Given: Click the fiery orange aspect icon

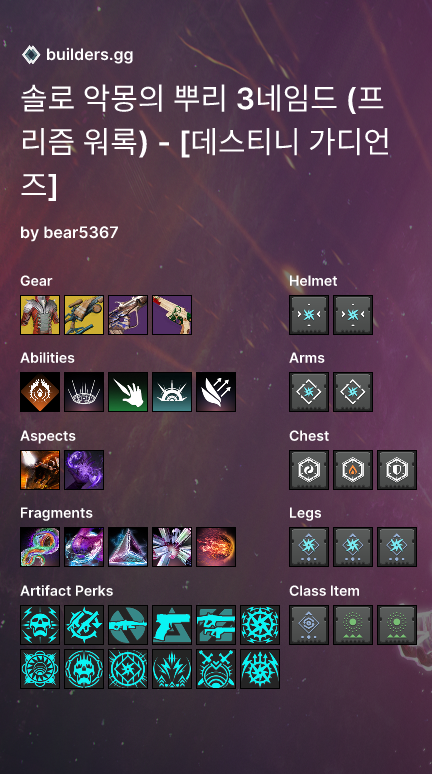Looking at the screenshot, I should click(40, 470).
